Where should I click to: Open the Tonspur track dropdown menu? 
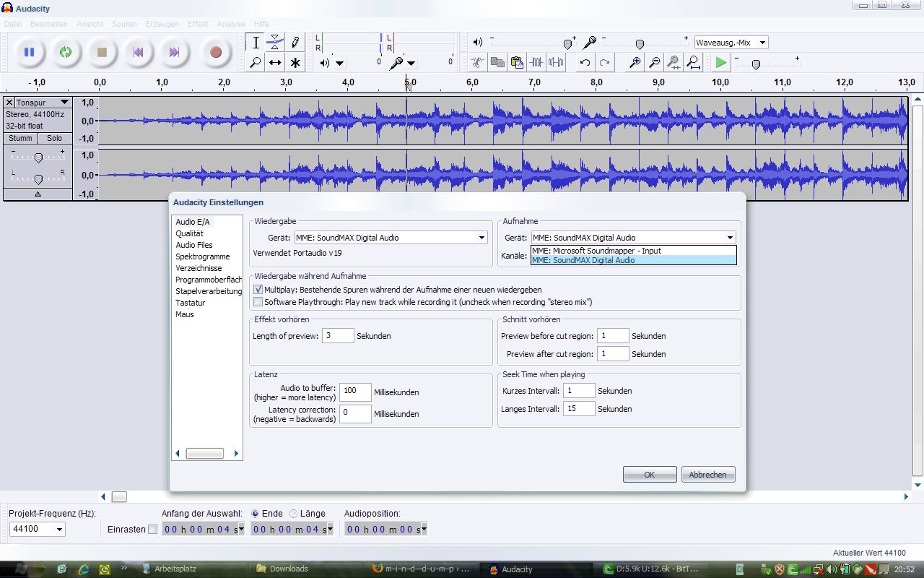[x=43, y=103]
